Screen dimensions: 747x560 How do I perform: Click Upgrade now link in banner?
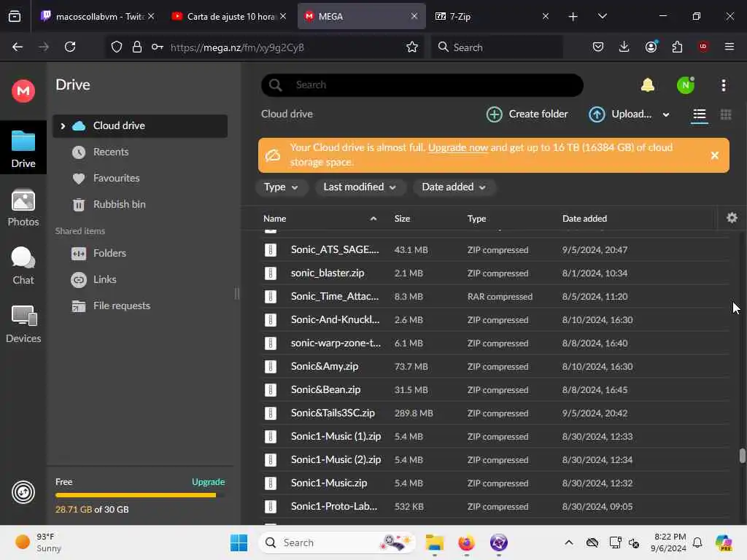pos(458,147)
